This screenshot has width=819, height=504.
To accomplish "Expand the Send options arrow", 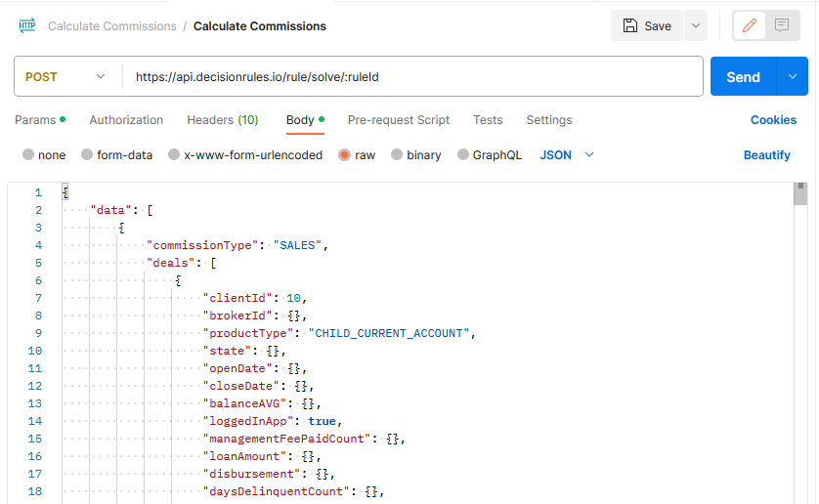I will pos(793,77).
